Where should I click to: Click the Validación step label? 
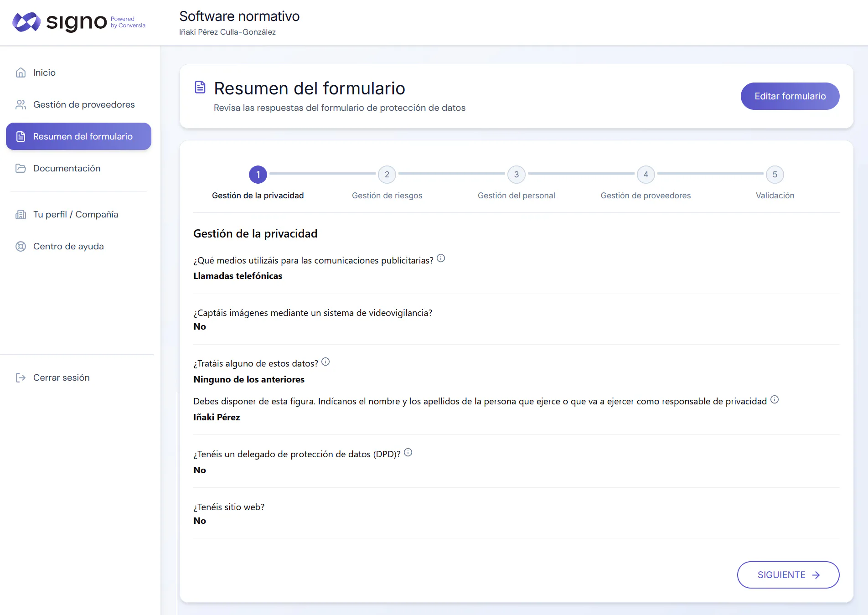[775, 196]
